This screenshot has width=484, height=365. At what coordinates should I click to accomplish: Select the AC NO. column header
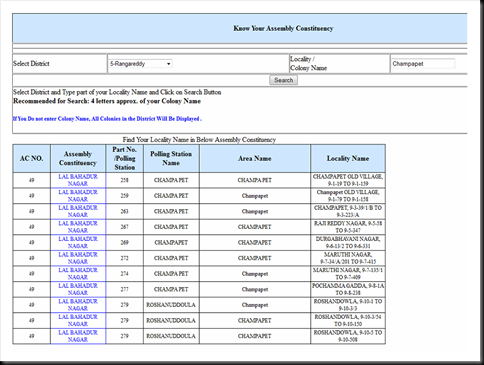coord(31,158)
